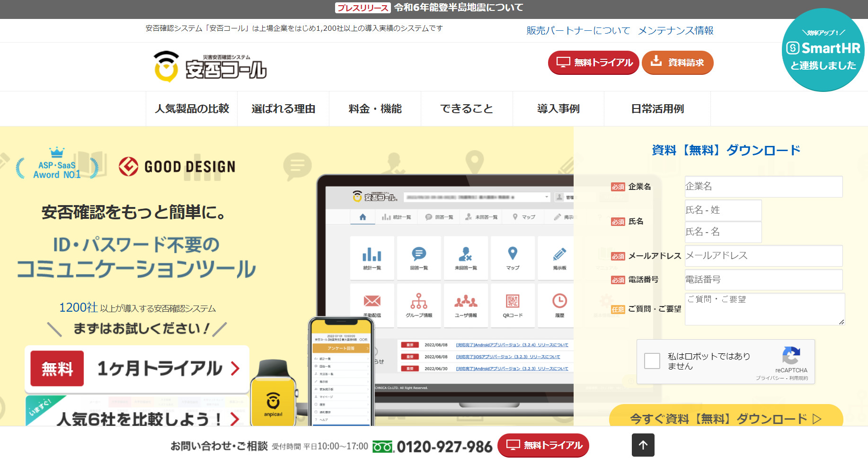The width and height of the screenshot is (868, 459).
Task: Open 導入事例 menu item
Action: coord(558,109)
